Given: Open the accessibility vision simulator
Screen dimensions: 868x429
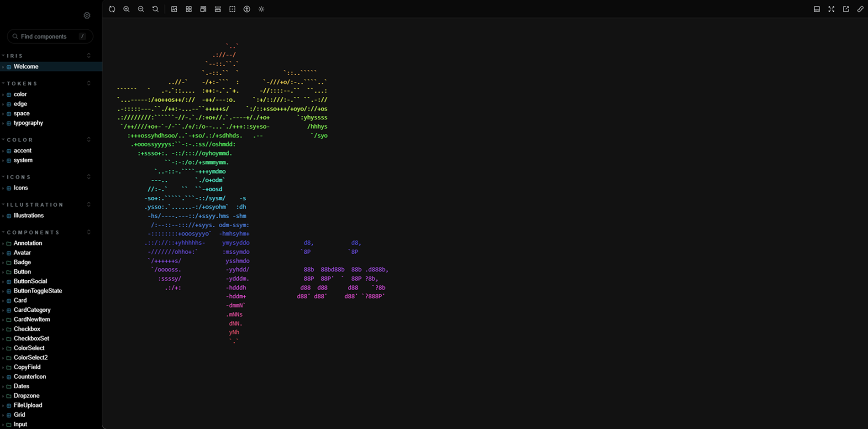Looking at the screenshot, I should click(247, 9).
